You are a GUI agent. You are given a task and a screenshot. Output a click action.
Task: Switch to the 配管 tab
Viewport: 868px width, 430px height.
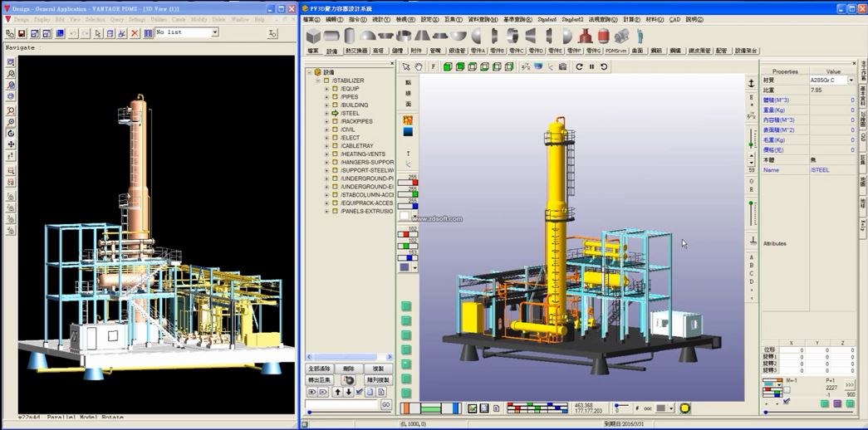coord(721,51)
